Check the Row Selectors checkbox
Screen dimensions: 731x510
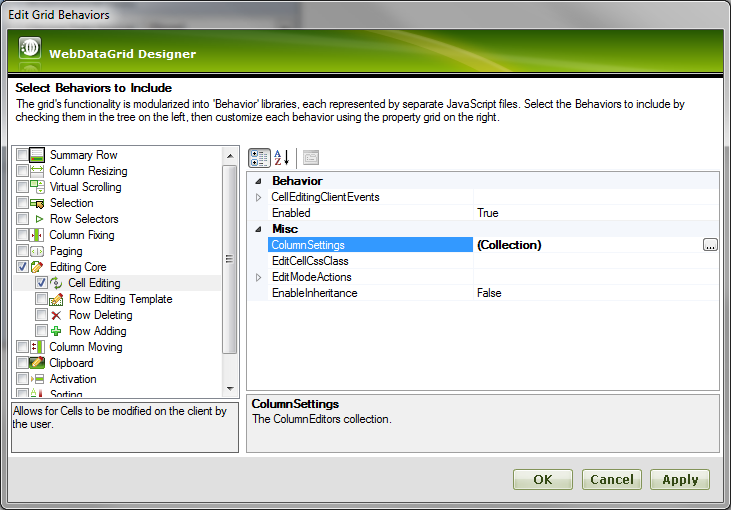[x=22, y=219]
